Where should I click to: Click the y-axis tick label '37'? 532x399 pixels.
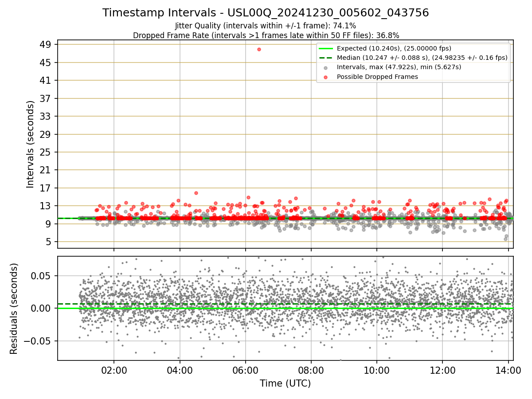click(46, 98)
